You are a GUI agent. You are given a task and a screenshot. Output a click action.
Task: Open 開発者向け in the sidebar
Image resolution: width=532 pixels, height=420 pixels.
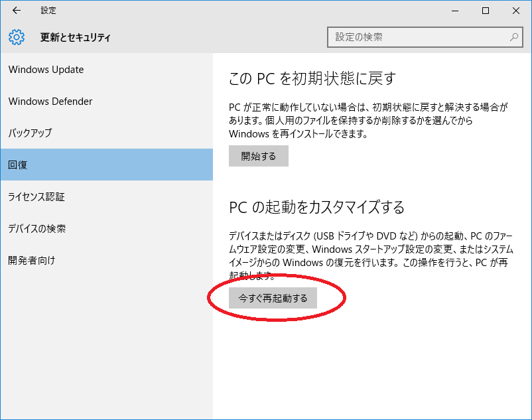coord(107,260)
